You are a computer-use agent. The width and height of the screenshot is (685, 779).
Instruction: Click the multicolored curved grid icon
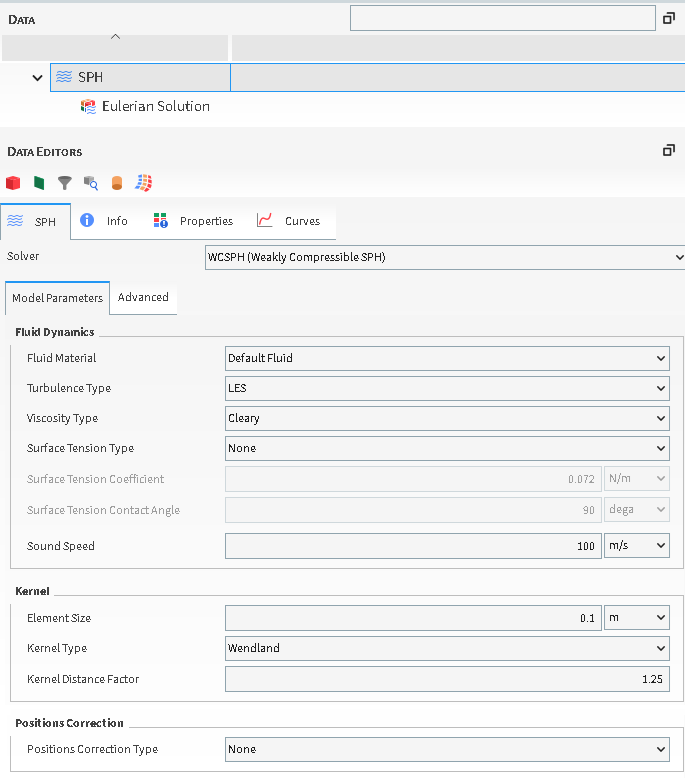click(x=144, y=183)
